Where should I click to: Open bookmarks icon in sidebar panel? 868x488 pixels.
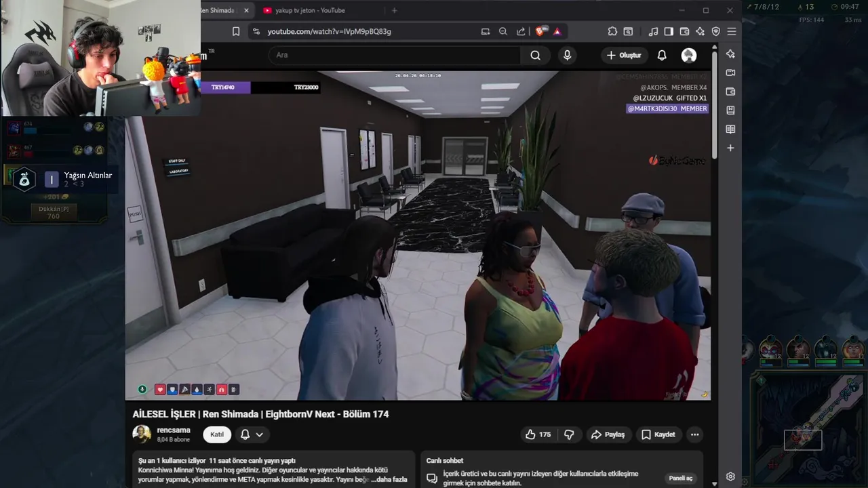[x=730, y=110]
